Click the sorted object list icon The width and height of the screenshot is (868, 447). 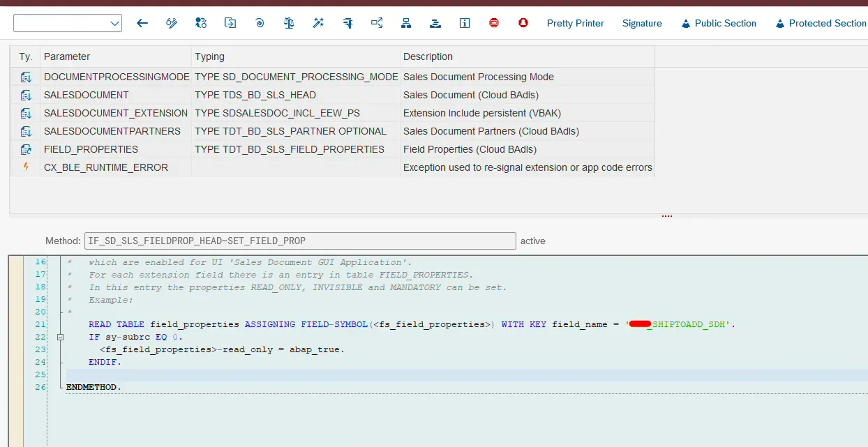point(435,23)
